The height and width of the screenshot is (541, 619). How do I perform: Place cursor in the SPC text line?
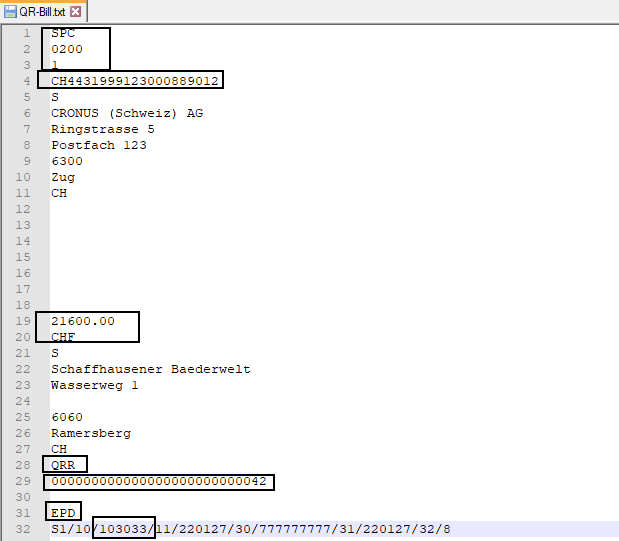(x=63, y=33)
